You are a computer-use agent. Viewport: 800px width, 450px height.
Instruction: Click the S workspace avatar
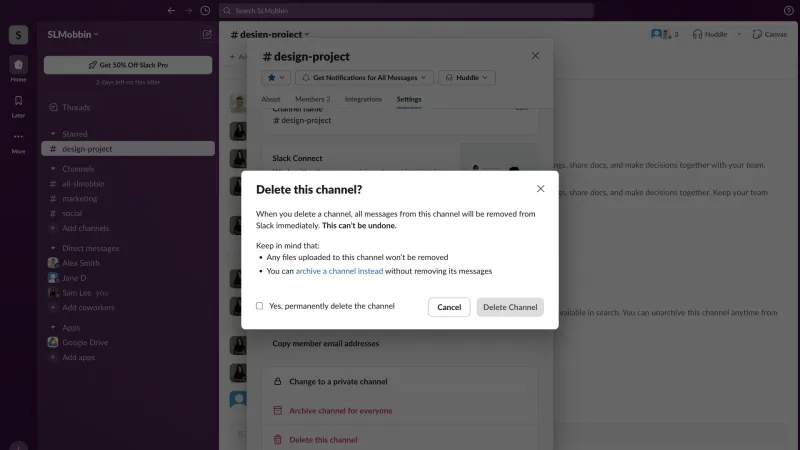(x=18, y=35)
